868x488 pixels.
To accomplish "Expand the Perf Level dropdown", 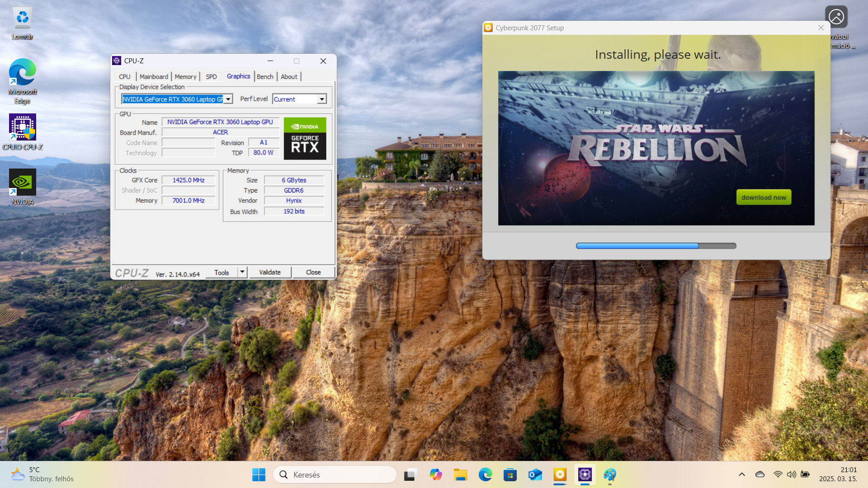I will [322, 99].
